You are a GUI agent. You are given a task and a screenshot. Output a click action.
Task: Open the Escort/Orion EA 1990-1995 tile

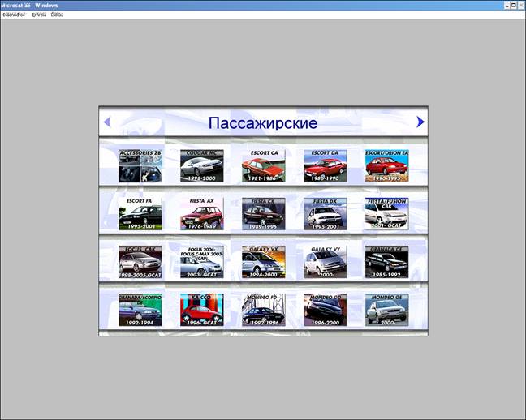click(x=386, y=165)
